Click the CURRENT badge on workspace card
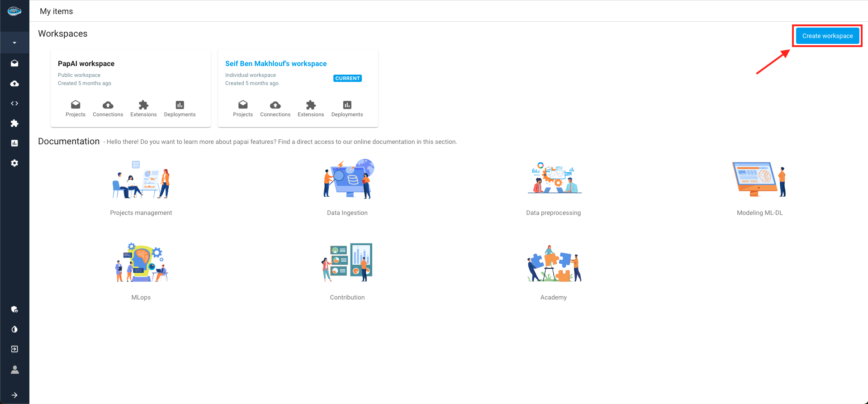This screenshot has height=404, width=868. point(347,78)
